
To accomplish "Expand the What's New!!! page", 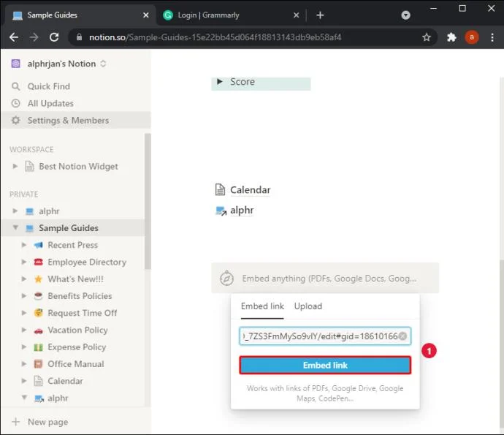I will coord(24,279).
